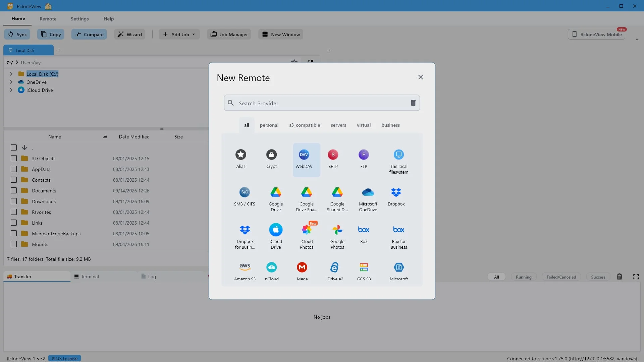Choose the iCloud Drive provider

pyautogui.click(x=276, y=237)
